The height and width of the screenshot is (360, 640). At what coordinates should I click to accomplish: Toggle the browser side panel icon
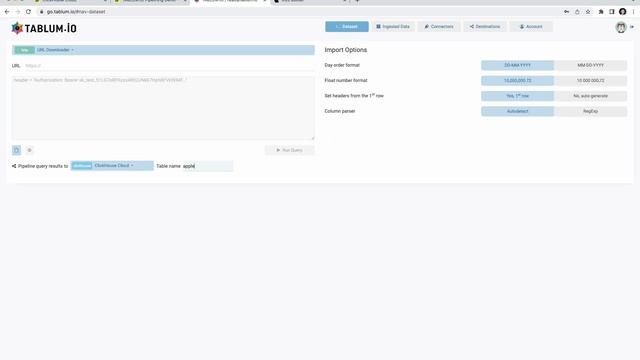(611, 12)
